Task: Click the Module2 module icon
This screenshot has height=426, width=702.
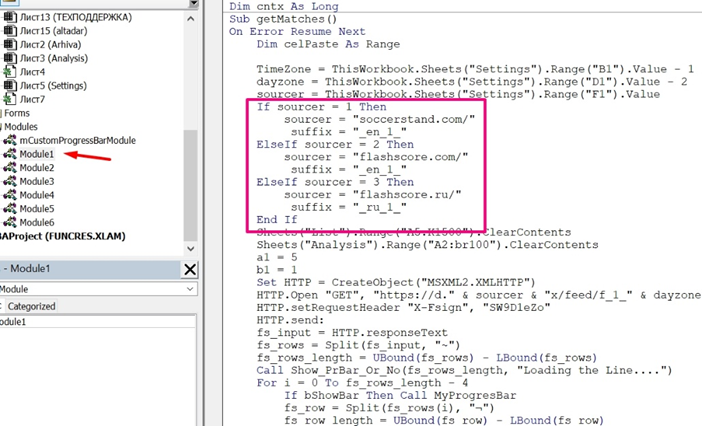Action: (10, 168)
